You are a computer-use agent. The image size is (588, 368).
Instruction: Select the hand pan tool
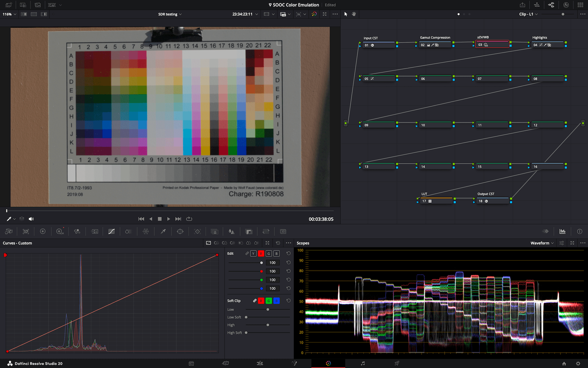pyautogui.click(x=354, y=14)
